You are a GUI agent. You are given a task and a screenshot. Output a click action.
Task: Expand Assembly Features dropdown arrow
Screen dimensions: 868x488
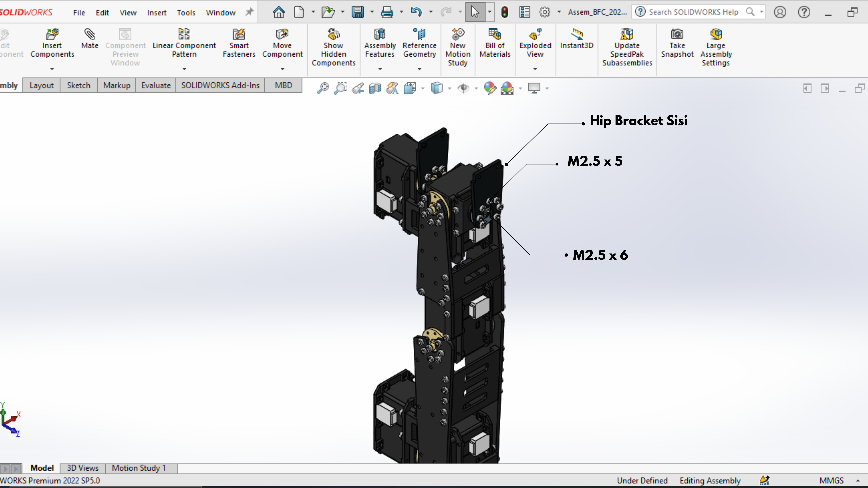click(380, 69)
